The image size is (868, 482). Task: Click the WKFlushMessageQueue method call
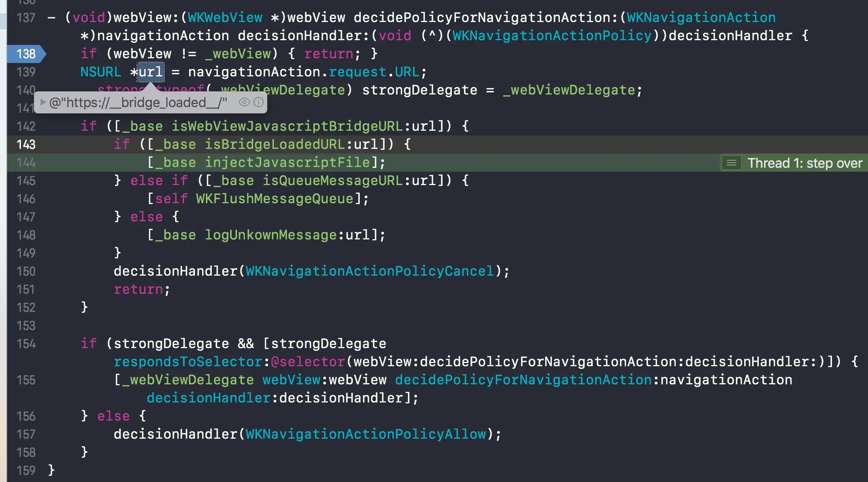click(x=274, y=199)
